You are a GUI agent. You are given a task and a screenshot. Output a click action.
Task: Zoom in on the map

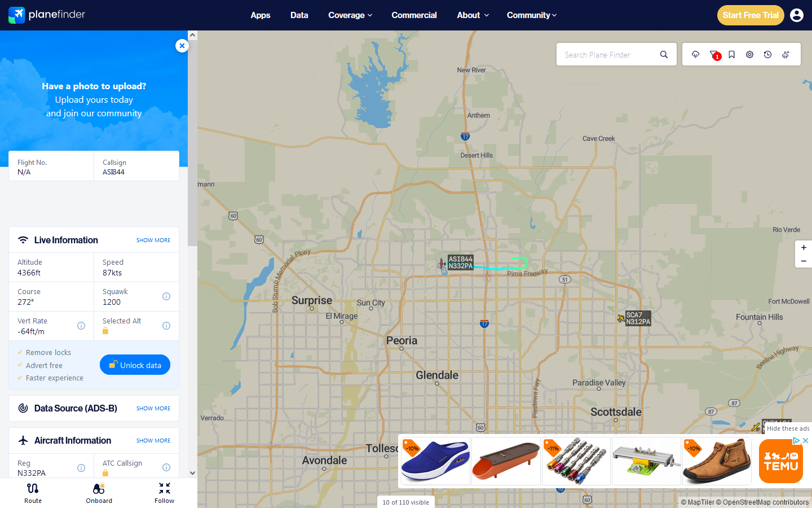click(804, 247)
